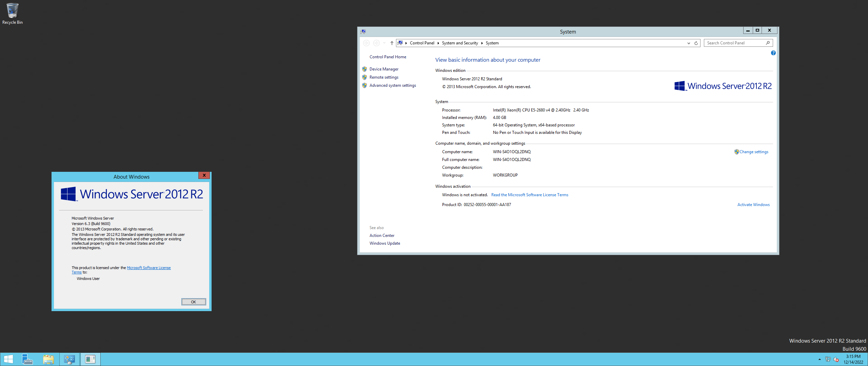
Task: Select the System control panel taskbar button
Action: [x=70, y=359]
